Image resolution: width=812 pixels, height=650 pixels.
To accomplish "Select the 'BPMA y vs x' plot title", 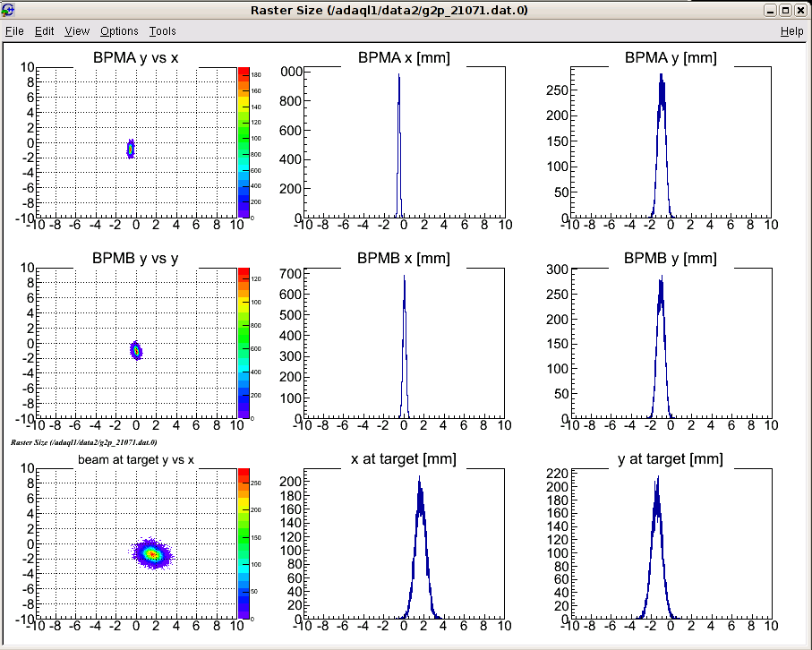I will click(136, 57).
